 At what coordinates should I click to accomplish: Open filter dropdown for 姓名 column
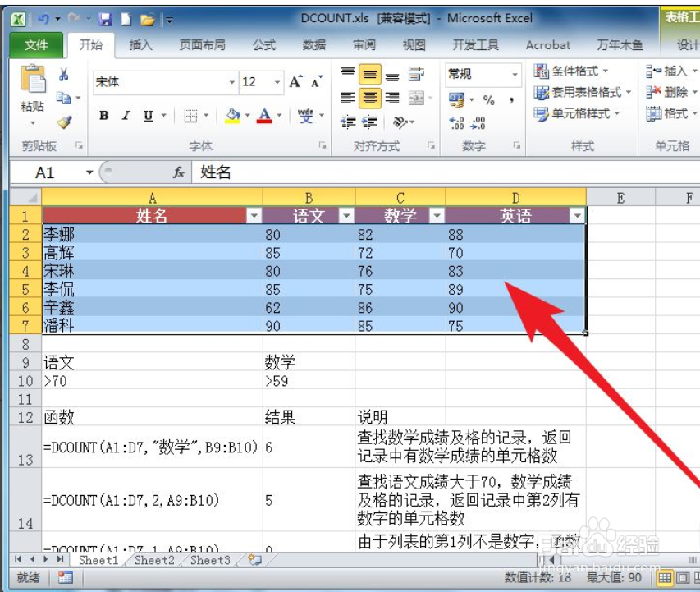[x=254, y=216]
